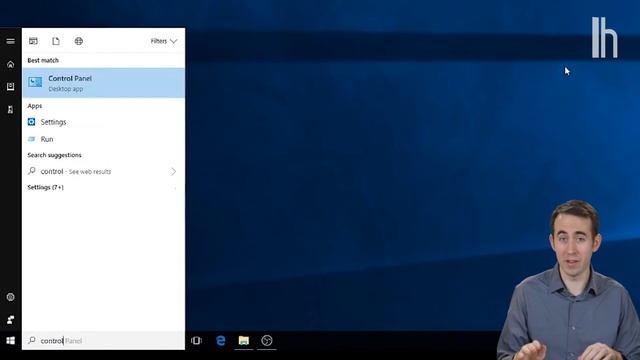Expand the Filters dropdown
The image size is (640, 360).
(x=164, y=41)
